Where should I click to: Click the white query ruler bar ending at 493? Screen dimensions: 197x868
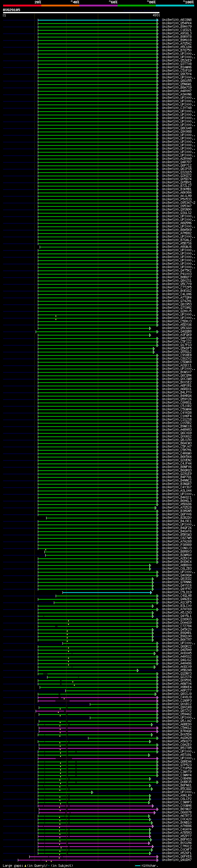click(x=81, y=13)
